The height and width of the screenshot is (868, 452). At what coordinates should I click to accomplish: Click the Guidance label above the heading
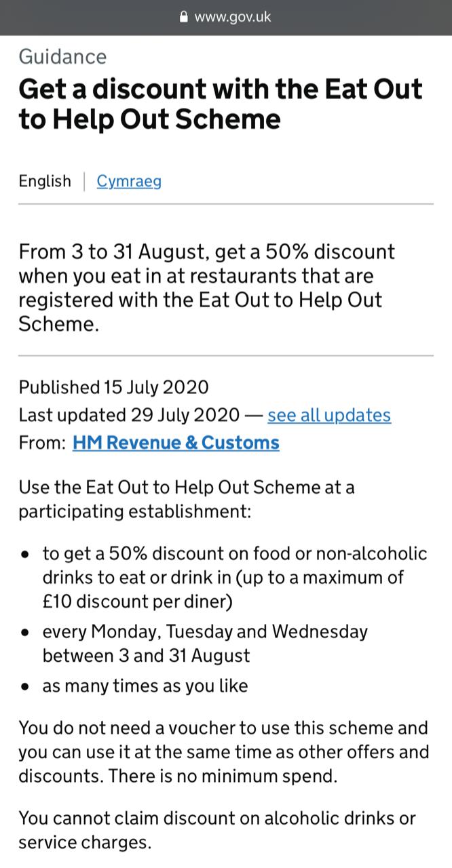(x=62, y=56)
